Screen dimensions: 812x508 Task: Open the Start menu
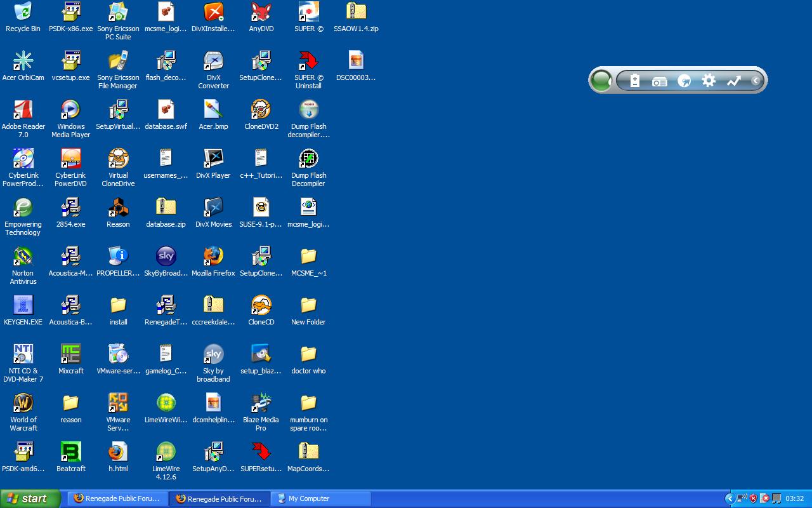[x=30, y=498]
